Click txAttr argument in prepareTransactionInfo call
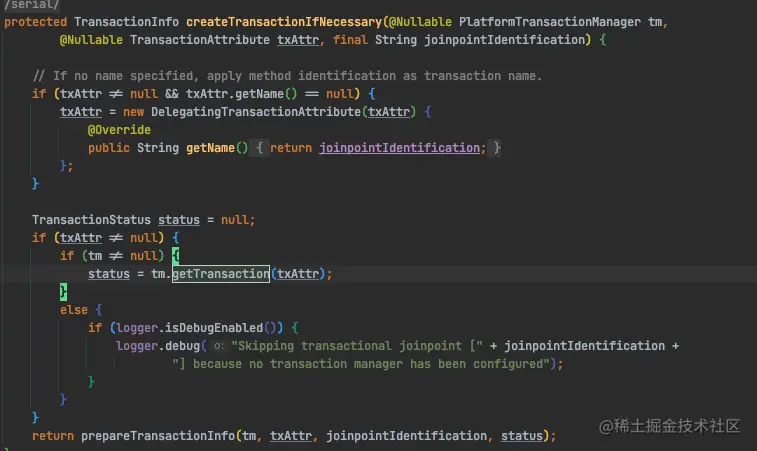 pos(291,436)
